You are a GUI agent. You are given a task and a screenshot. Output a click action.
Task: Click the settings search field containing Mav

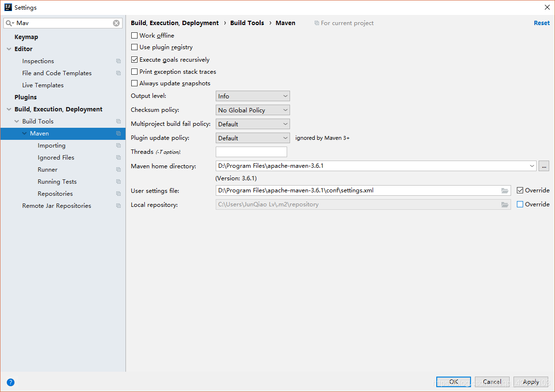pos(64,23)
